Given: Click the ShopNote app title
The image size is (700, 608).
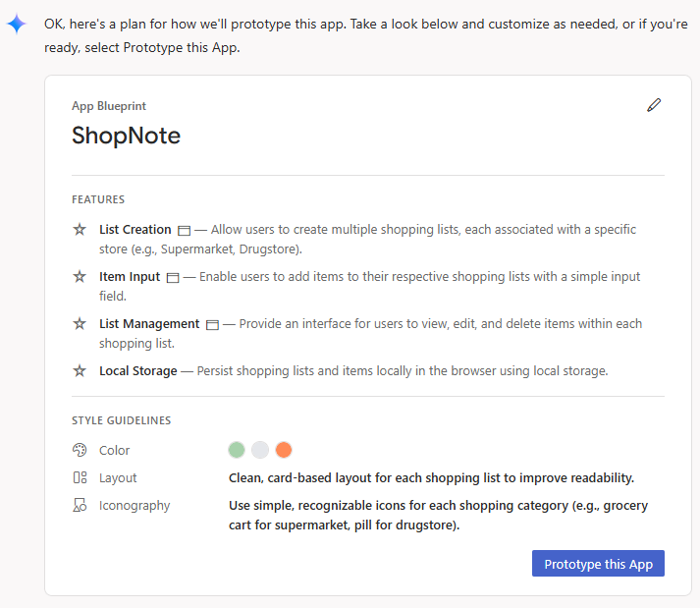Looking at the screenshot, I should pos(126,136).
